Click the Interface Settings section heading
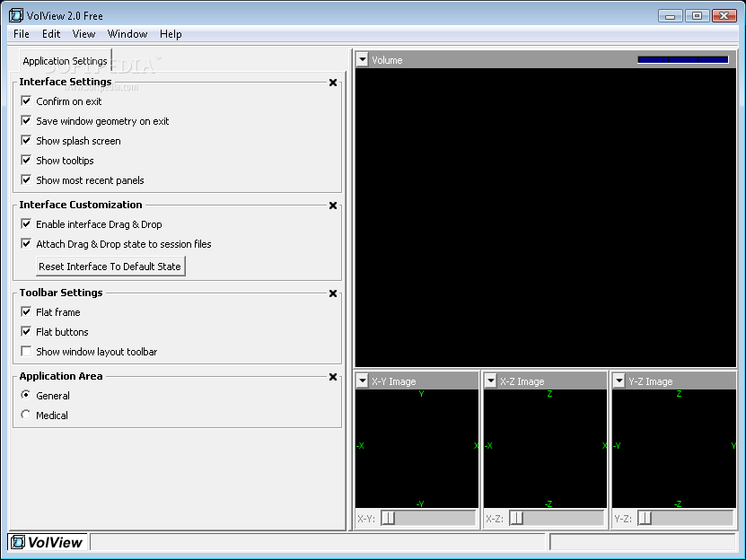 tap(66, 82)
